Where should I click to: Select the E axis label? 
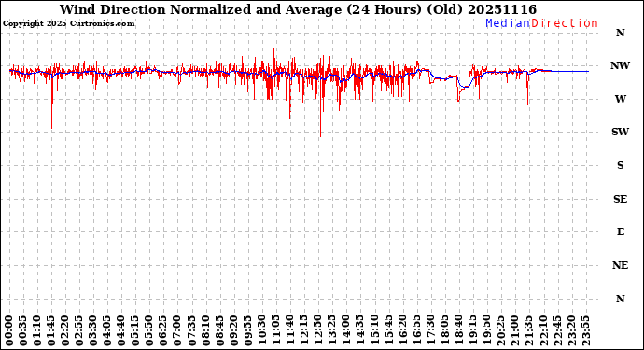click(x=620, y=232)
